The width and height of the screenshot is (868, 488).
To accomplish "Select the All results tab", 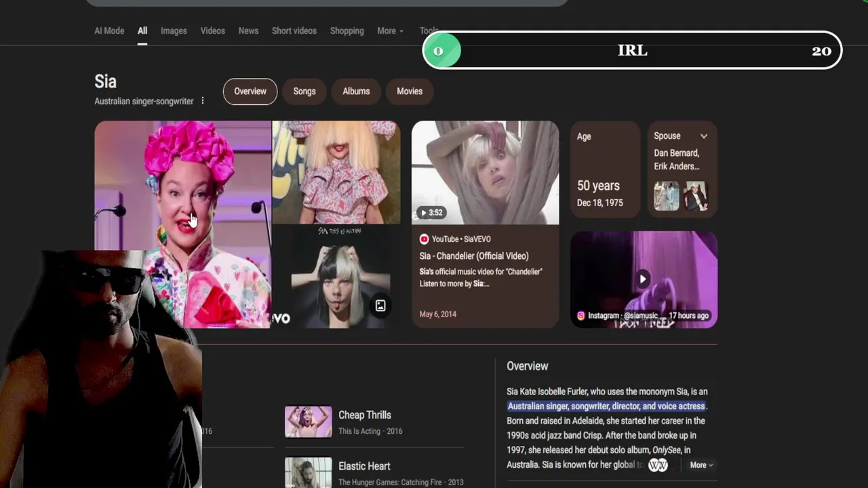I will pyautogui.click(x=142, y=31).
